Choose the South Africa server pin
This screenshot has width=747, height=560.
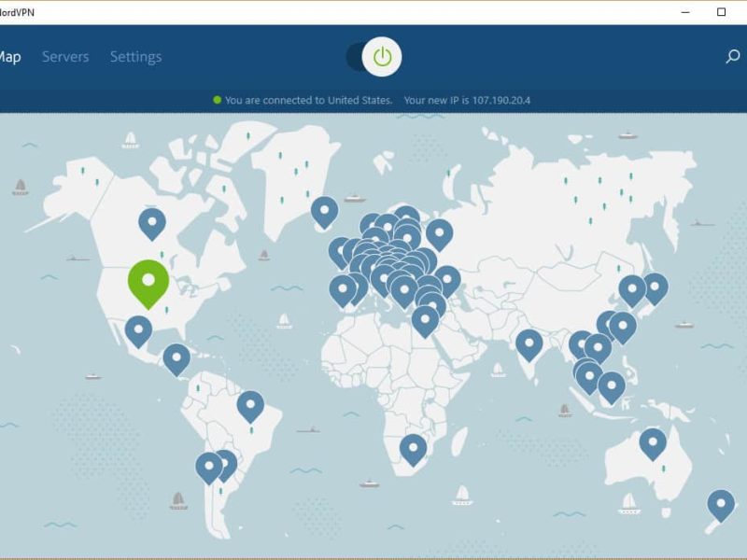pyautogui.click(x=413, y=450)
